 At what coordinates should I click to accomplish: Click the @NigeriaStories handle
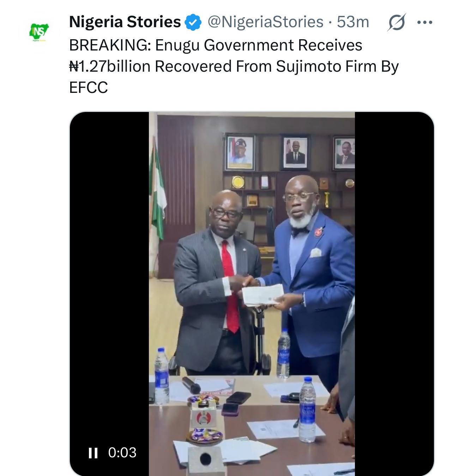click(x=265, y=22)
